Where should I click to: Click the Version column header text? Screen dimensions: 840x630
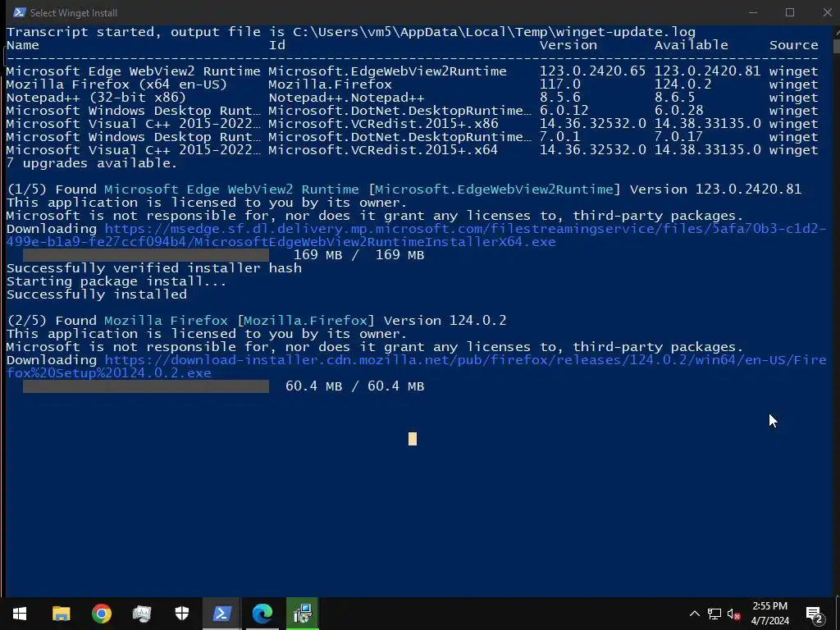[568, 45]
